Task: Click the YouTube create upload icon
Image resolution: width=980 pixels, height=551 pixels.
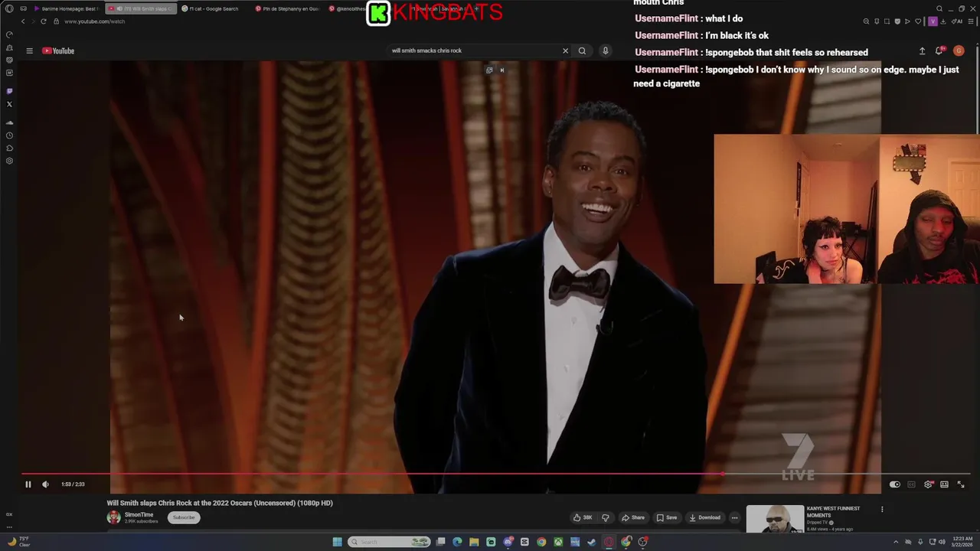Action: pos(922,51)
